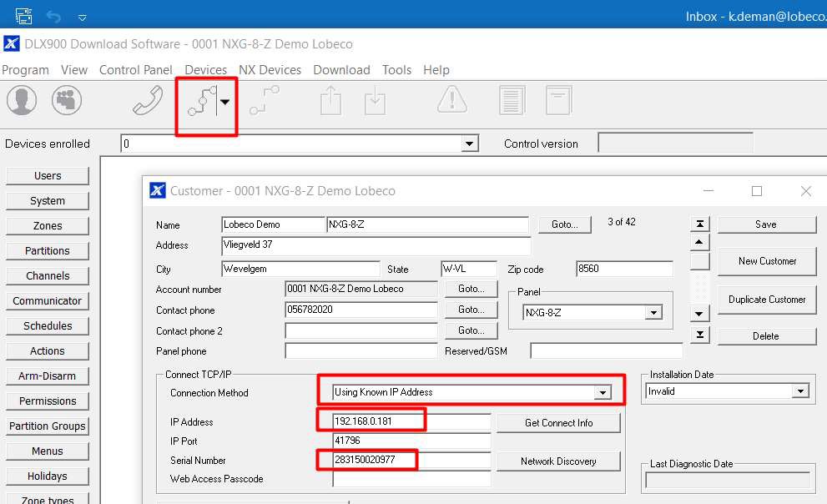The width and height of the screenshot is (827, 504).
Task: Click the Customer window logo icon
Action: (157, 190)
